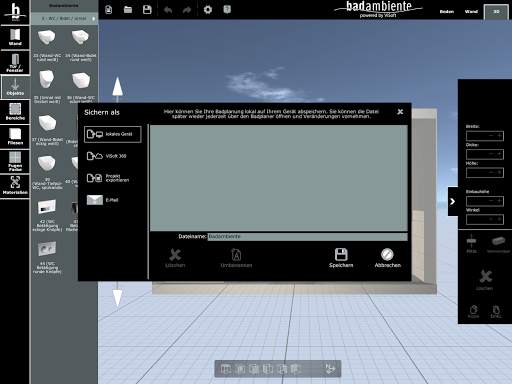Select the Bereiche tool
The image size is (512, 384).
pos(15,112)
